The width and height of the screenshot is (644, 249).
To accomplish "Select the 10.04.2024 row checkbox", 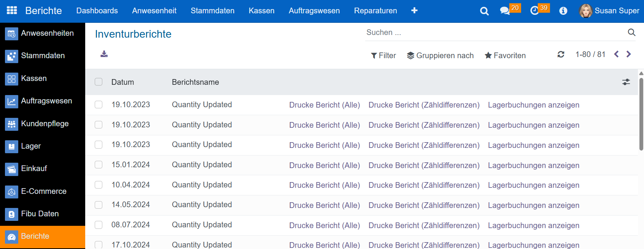I will (x=99, y=185).
